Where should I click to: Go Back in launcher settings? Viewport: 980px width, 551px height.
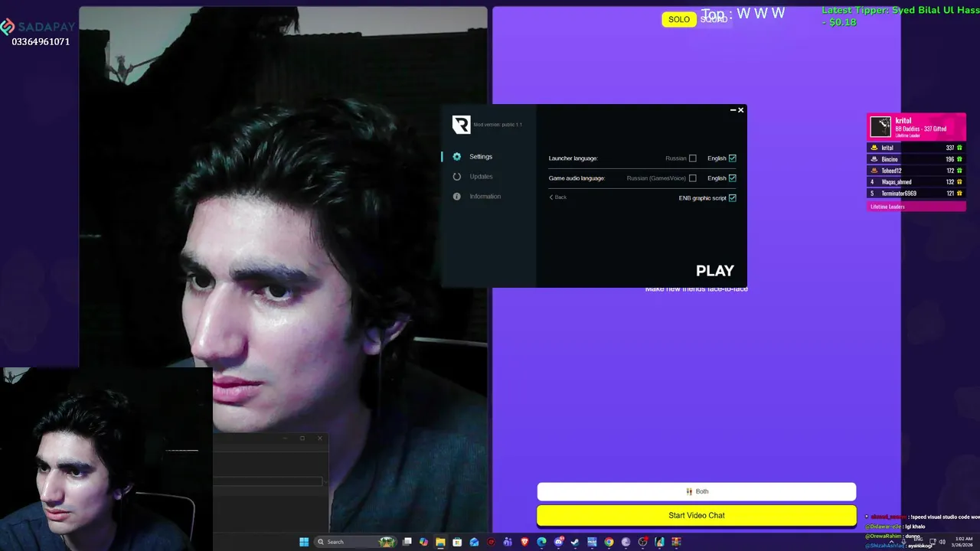558,197
